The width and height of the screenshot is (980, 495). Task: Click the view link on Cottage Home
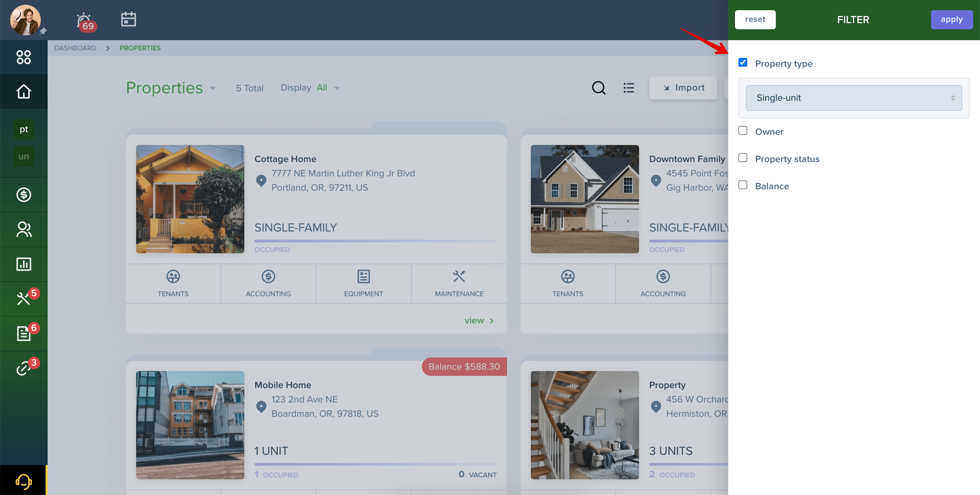pos(479,321)
